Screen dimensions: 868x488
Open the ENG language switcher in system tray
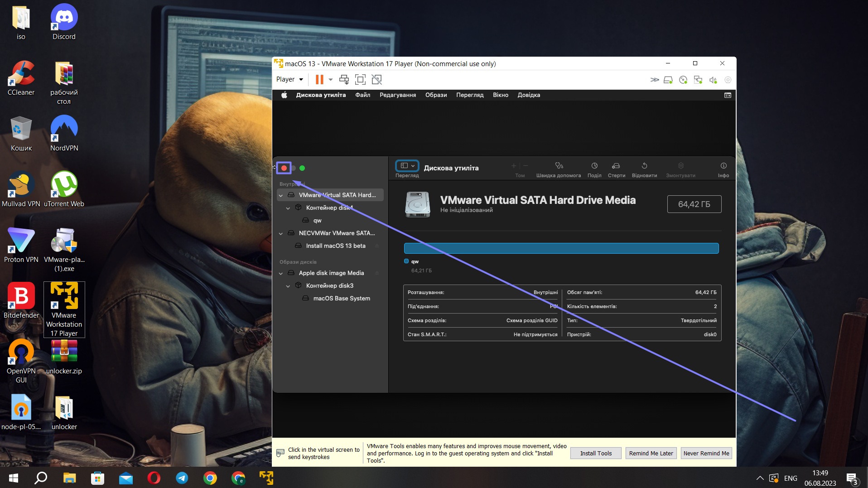pos(791,478)
